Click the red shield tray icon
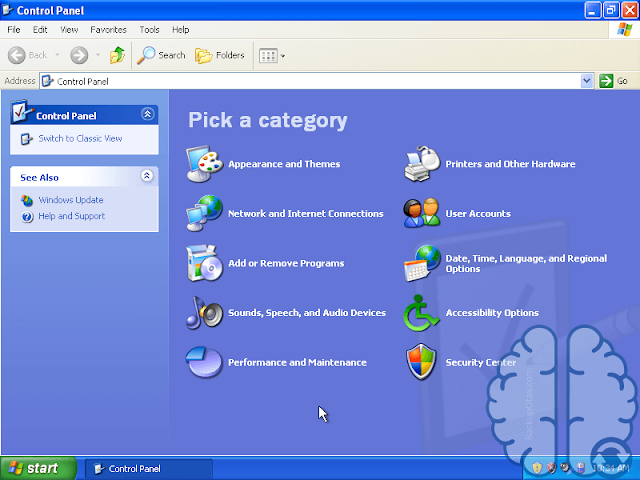Image resolution: width=640 pixels, height=480 pixels. point(551,468)
